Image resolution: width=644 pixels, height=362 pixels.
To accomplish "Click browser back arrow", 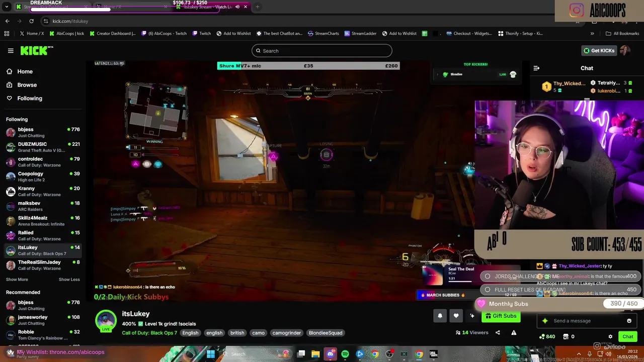I will click(7, 21).
